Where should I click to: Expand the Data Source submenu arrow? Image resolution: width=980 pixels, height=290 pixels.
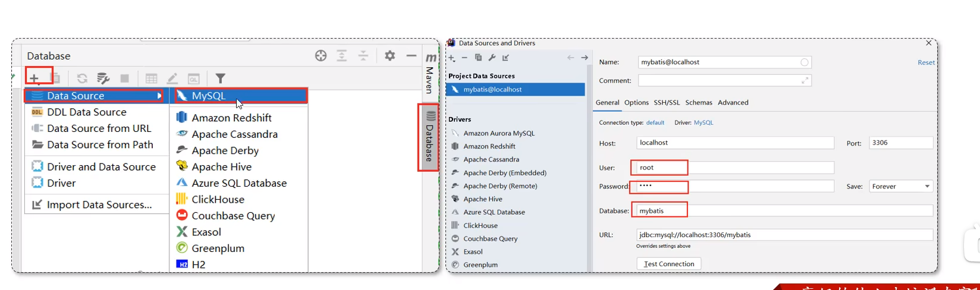coord(159,96)
